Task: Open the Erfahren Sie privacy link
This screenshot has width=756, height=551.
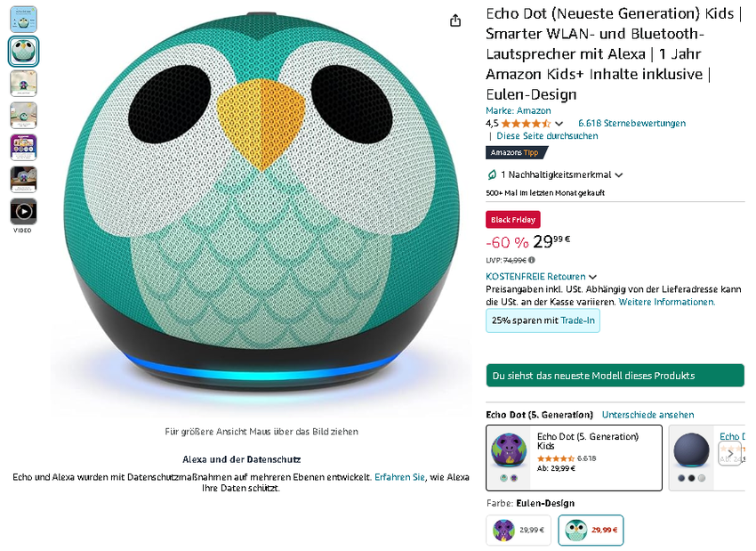Action: coord(399,477)
